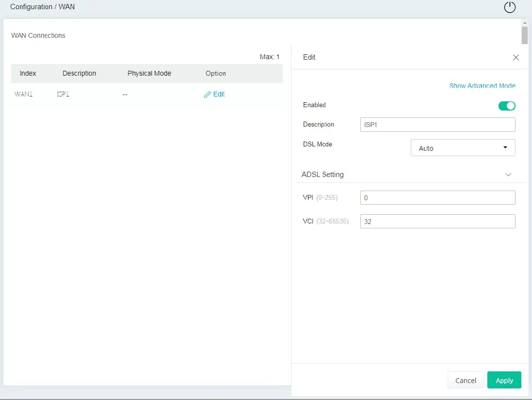Focus the VCI input field

(x=437, y=222)
